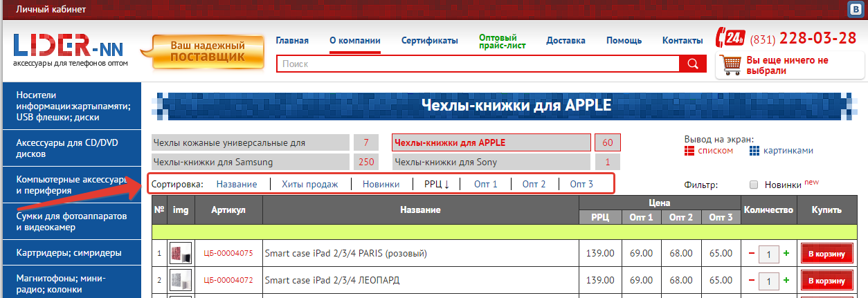Click count badge 250 for Samsung cases
The image size is (868, 298).
pos(366,162)
